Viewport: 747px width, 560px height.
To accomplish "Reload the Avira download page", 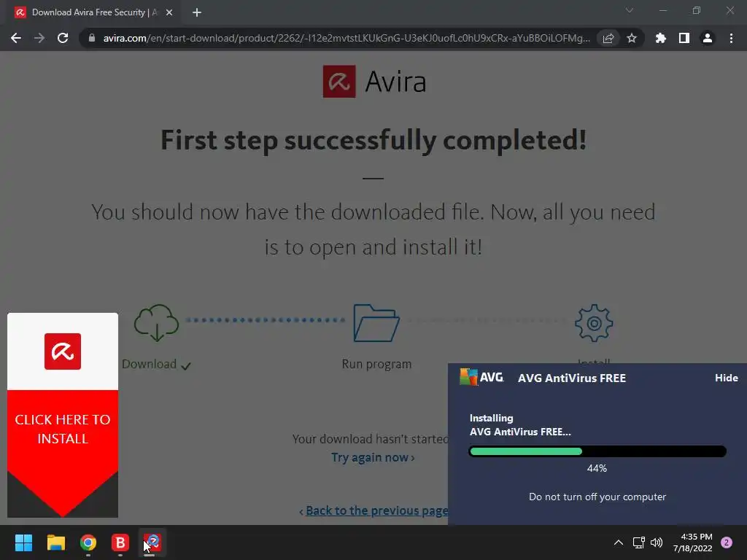I will [63, 38].
